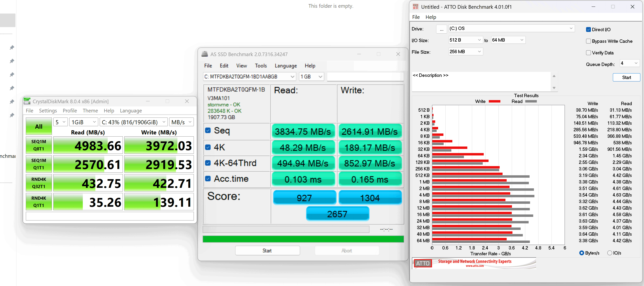
Task: Click the ATTO Disk Benchmark title icon
Action: (415, 7)
